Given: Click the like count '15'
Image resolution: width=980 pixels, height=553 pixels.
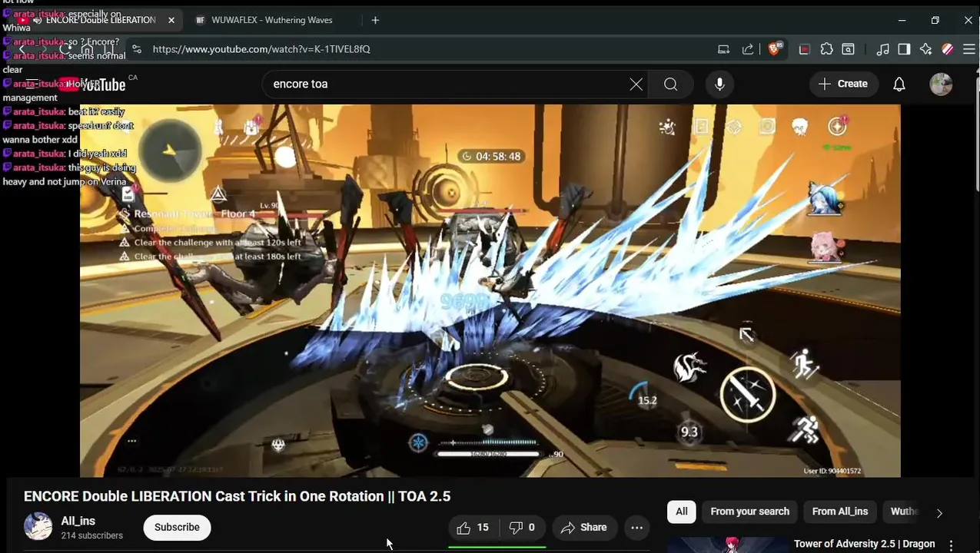Looking at the screenshot, I should 483,528.
